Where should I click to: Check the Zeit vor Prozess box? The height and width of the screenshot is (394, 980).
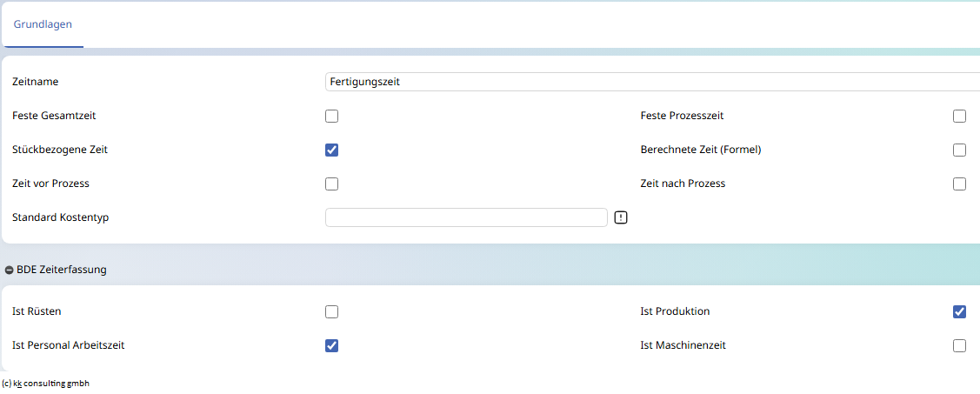[x=332, y=184]
